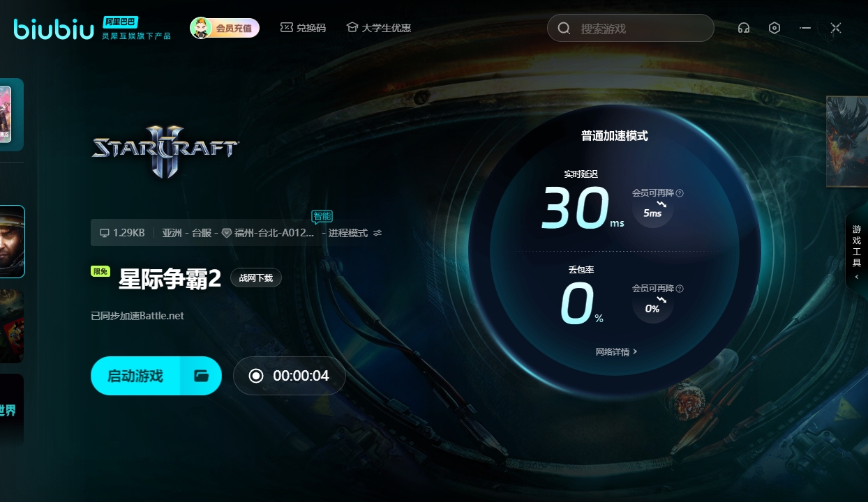Viewport: 868px width, 502px height.
Task: Click the 战网下载 button
Action: [x=256, y=277]
